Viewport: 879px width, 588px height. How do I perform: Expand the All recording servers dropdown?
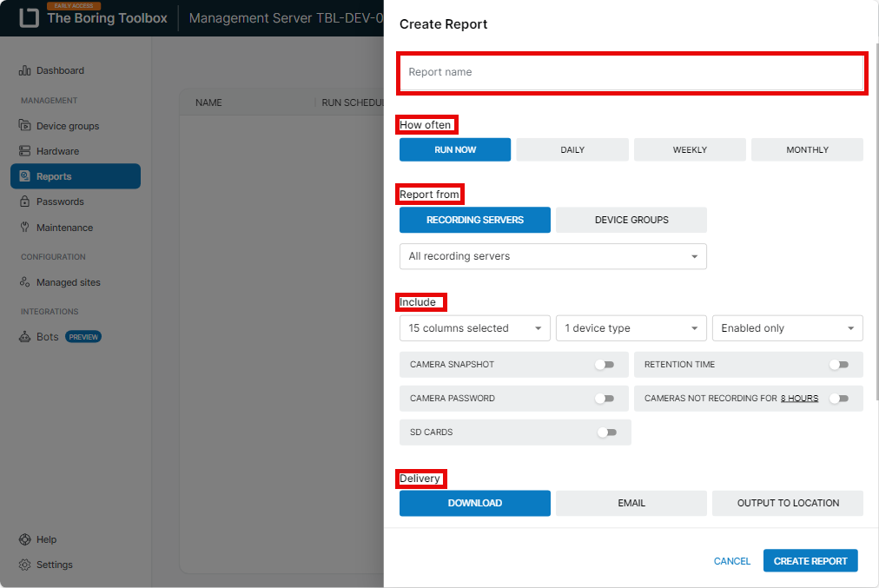point(552,256)
